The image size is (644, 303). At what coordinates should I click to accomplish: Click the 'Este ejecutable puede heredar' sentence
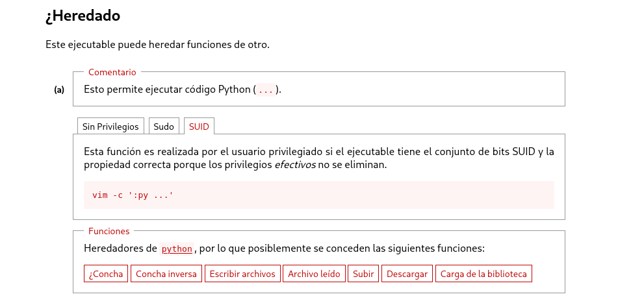[x=157, y=45]
